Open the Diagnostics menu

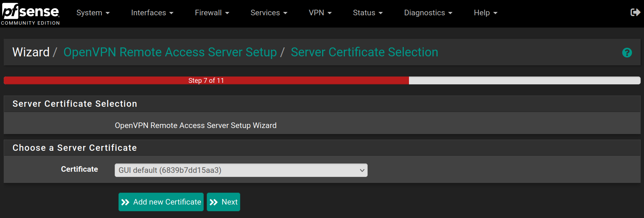point(428,13)
